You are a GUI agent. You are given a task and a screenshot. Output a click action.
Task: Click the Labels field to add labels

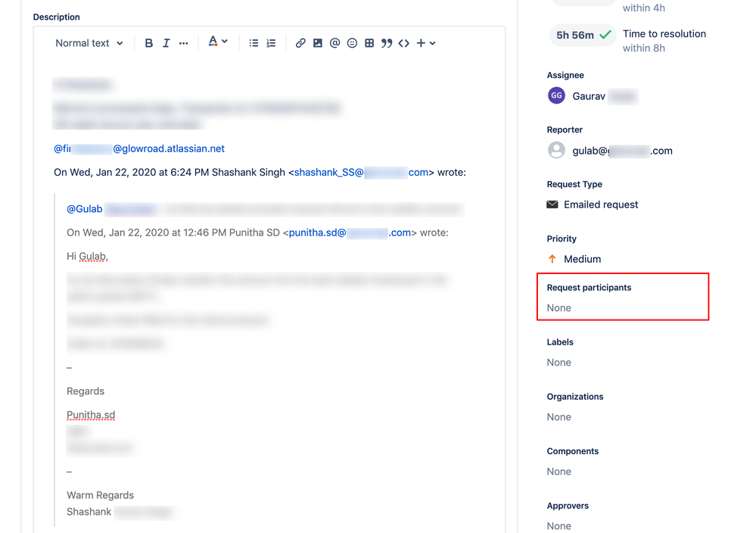point(558,362)
